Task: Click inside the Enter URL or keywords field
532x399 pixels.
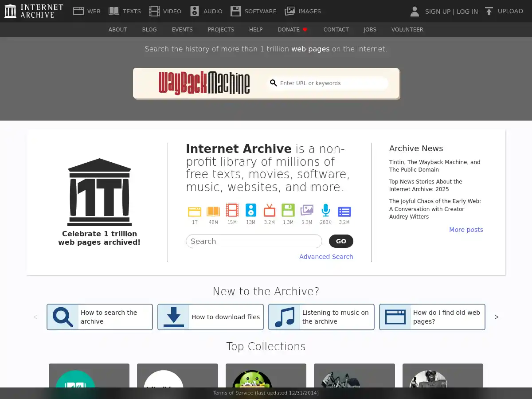Action: tap(328, 83)
